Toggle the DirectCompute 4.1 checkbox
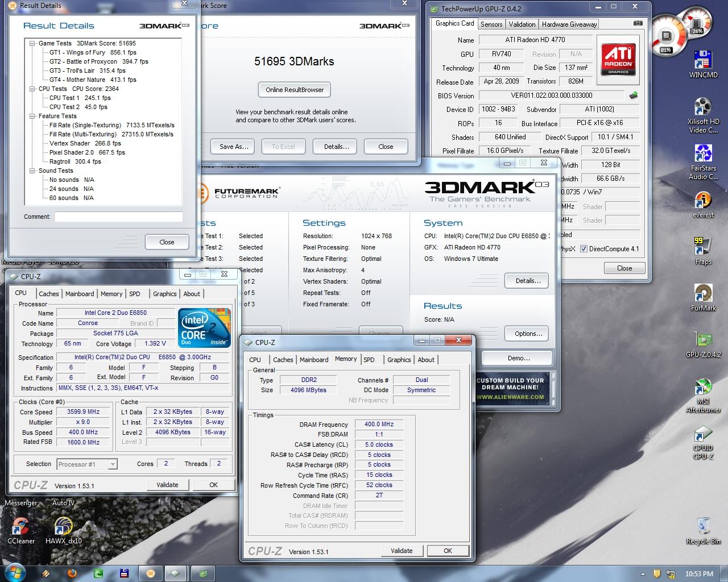 [584, 248]
